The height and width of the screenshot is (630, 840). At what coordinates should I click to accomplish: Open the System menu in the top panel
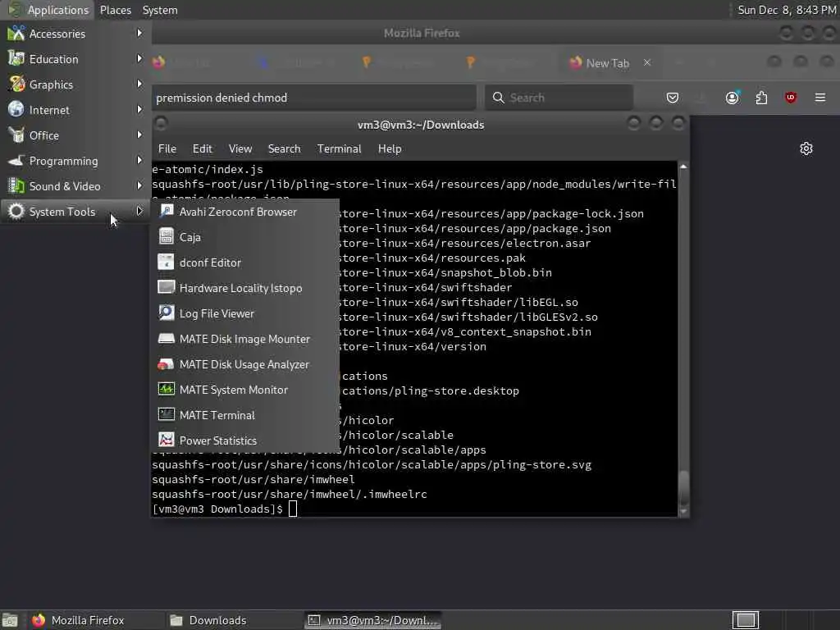160,10
